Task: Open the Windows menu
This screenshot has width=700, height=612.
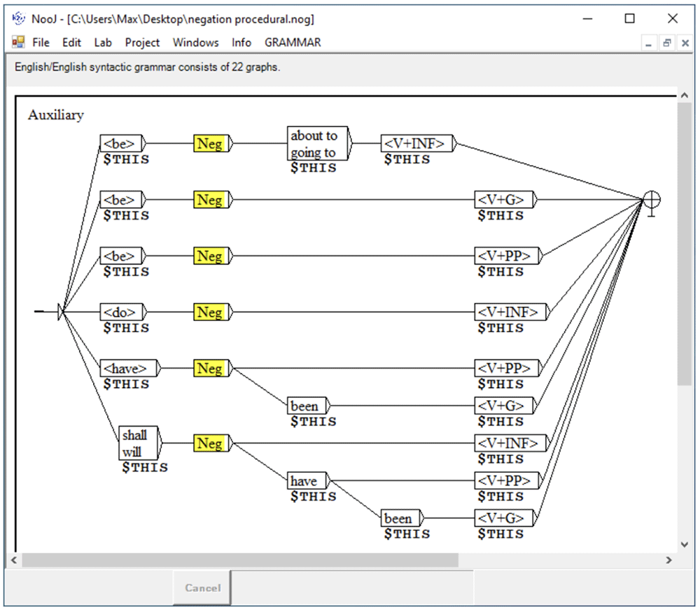Action: click(195, 43)
